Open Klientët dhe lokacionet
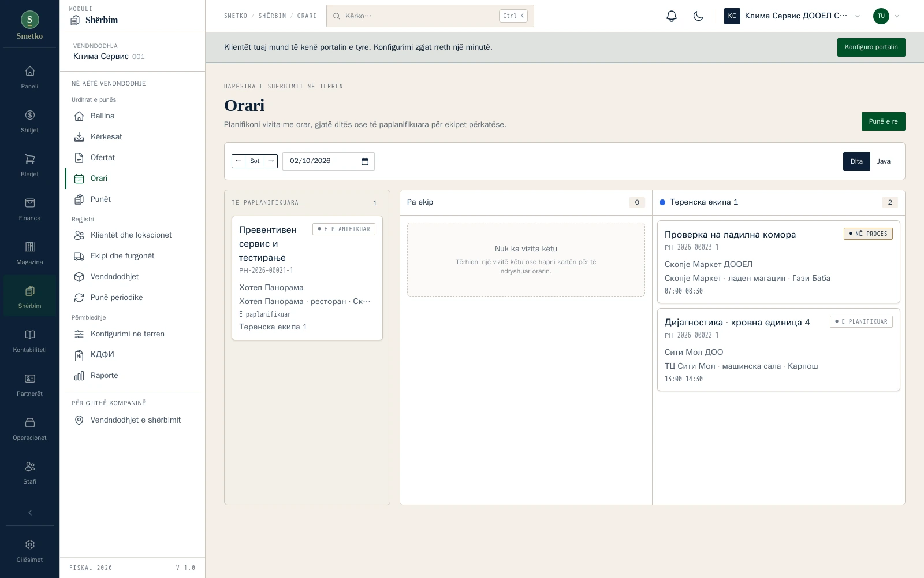 point(132,235)
